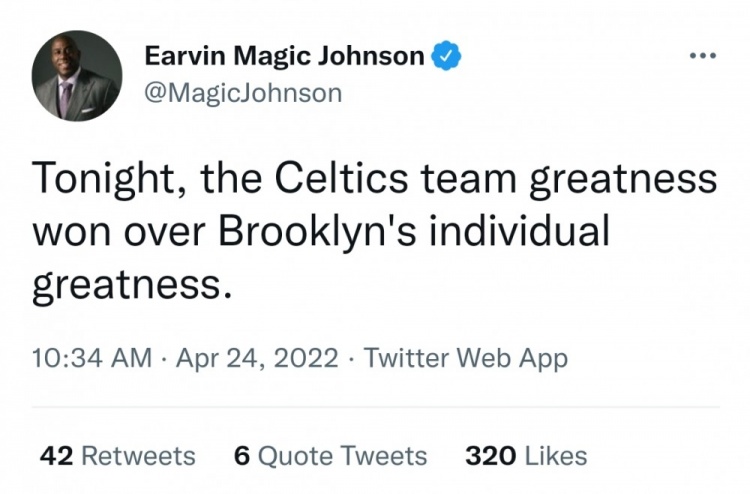Click the 10:34 AM timestamp link
This screenshot has height=494, width=750.
tap(92, 358)
